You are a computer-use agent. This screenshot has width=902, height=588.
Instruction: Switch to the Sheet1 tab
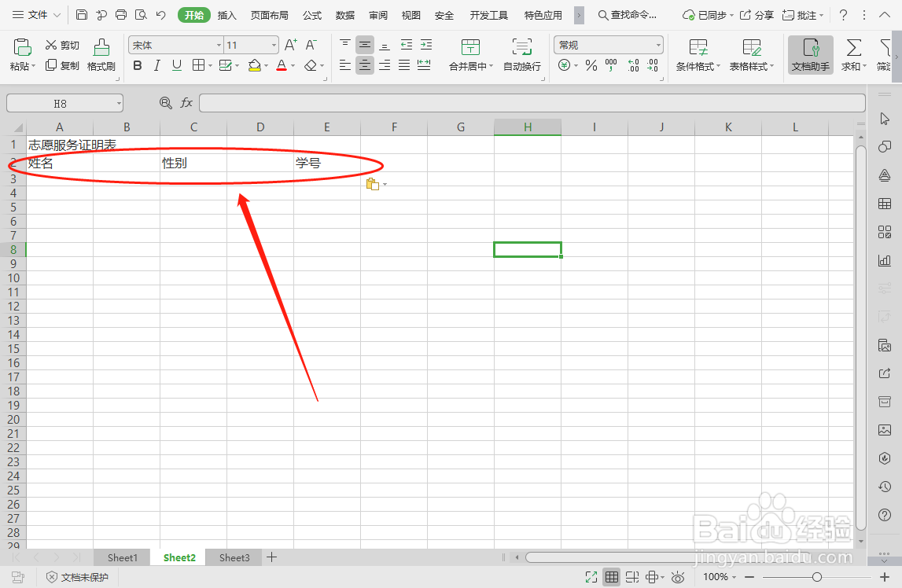(x=122, y=557)
